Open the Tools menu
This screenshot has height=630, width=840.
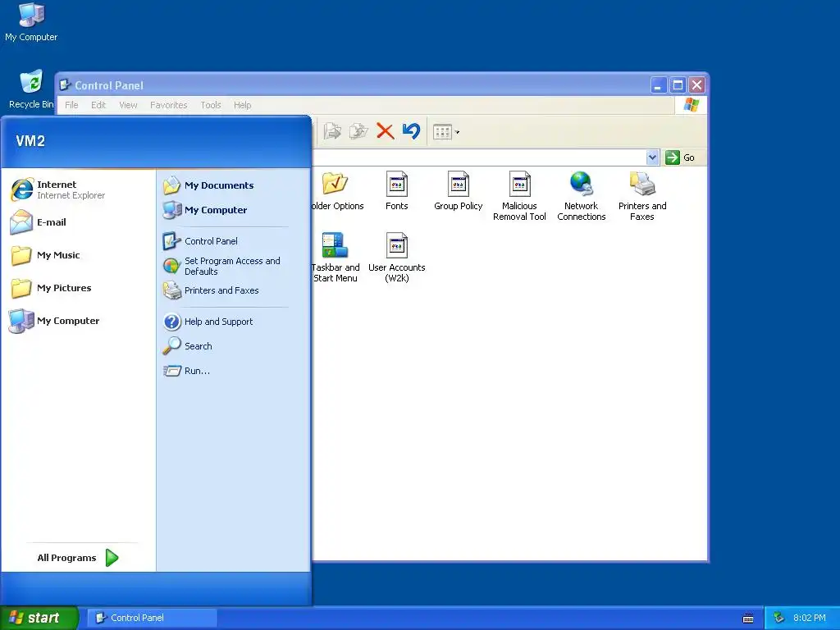coord(211,105)
